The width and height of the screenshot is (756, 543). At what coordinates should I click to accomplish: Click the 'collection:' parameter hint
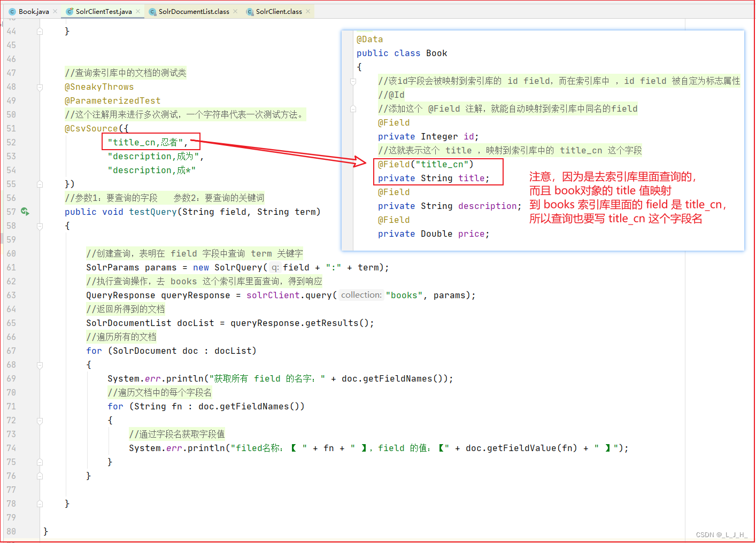(361, 295)
